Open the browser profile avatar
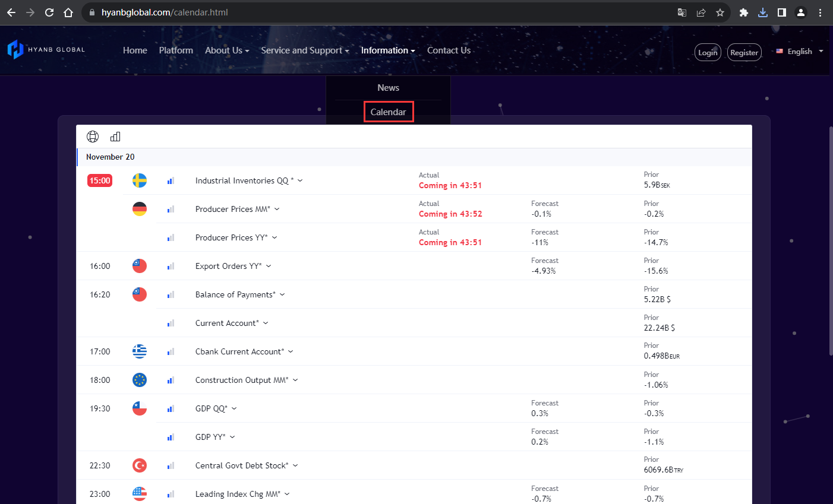Viewport: 833px width, 504px height. click(801, 12)
